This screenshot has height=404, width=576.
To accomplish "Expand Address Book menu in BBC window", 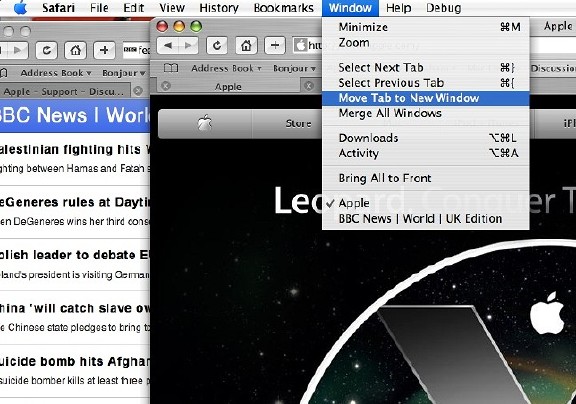I will 55,73.
